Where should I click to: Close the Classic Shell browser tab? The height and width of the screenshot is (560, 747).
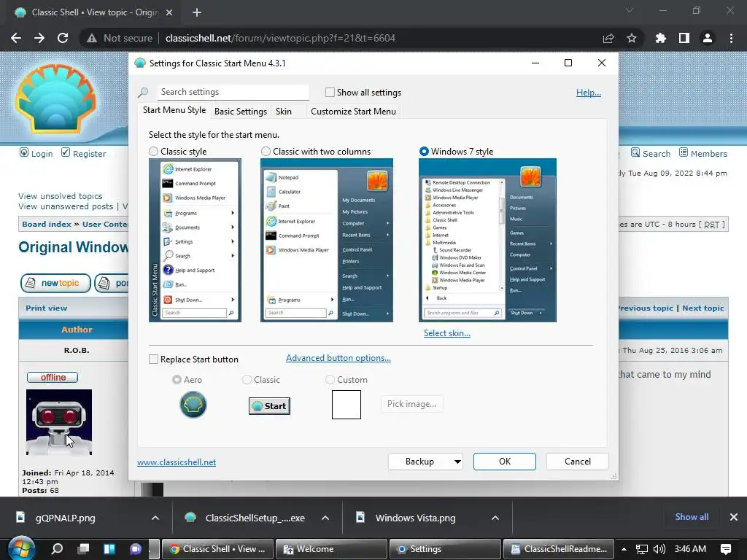[x=169, y=12]
